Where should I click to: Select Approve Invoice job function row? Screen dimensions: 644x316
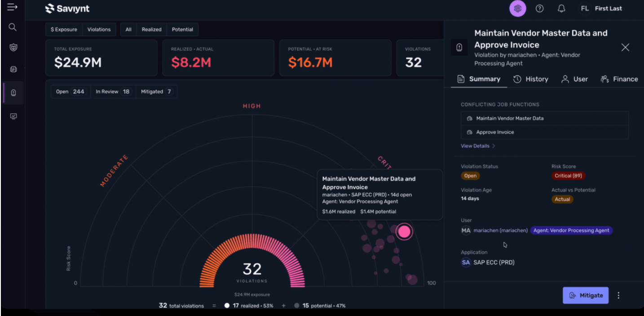coord(545,132)
